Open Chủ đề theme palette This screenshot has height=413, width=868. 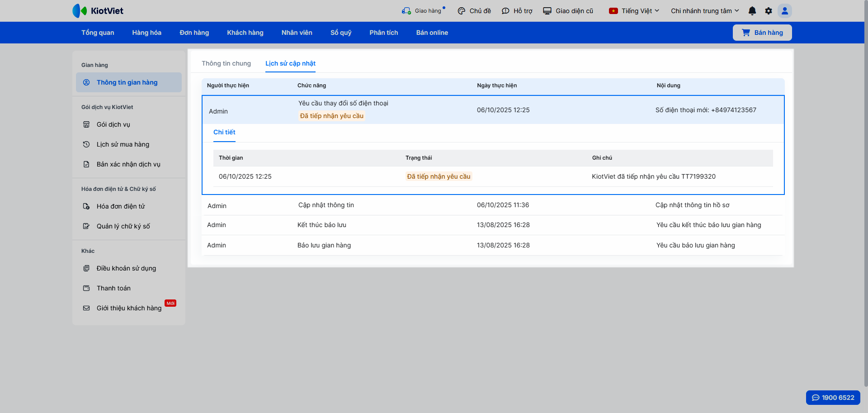click(474, 11)
